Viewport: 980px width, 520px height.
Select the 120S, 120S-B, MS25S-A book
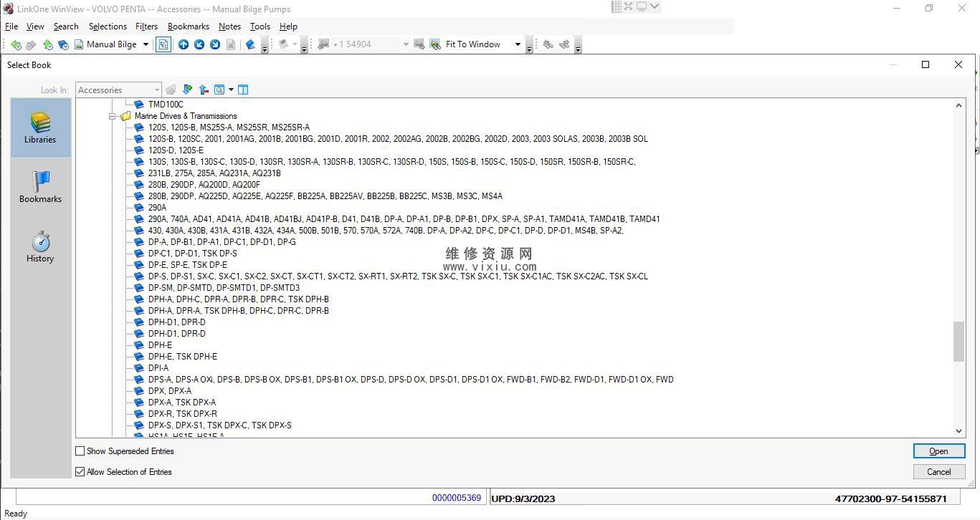(x=229, y=127)
